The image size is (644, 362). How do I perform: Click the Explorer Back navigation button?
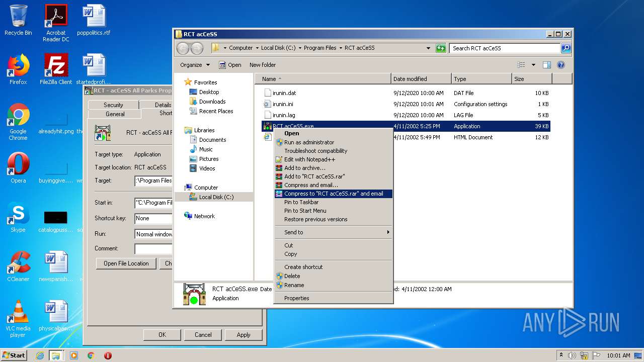183,48
